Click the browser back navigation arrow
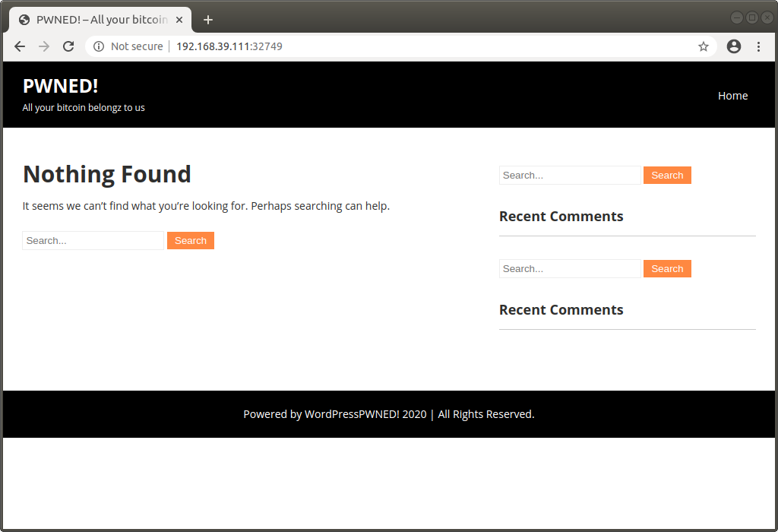778x532 pixels. click(x=20, y=46)
